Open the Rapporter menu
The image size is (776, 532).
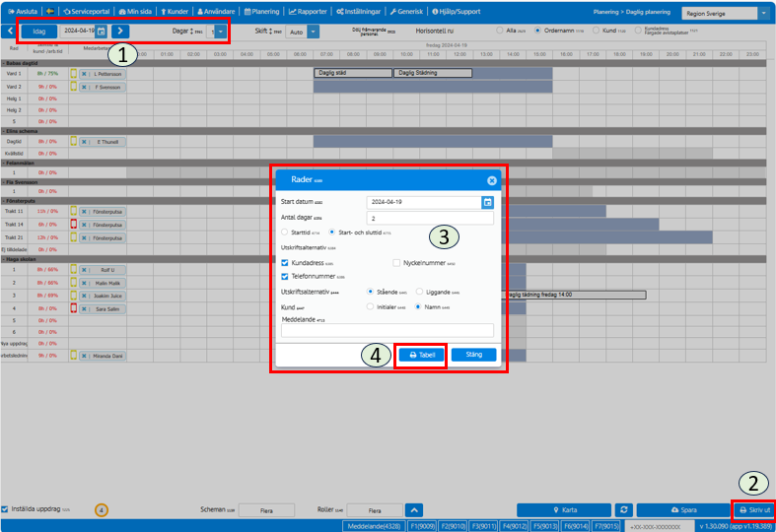click(x=309, y=12)
